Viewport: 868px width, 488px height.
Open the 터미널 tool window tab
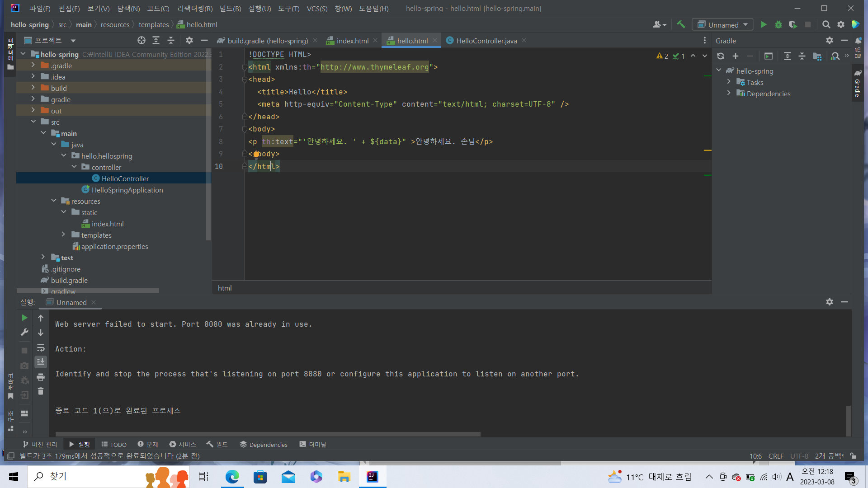click(313, 445)
